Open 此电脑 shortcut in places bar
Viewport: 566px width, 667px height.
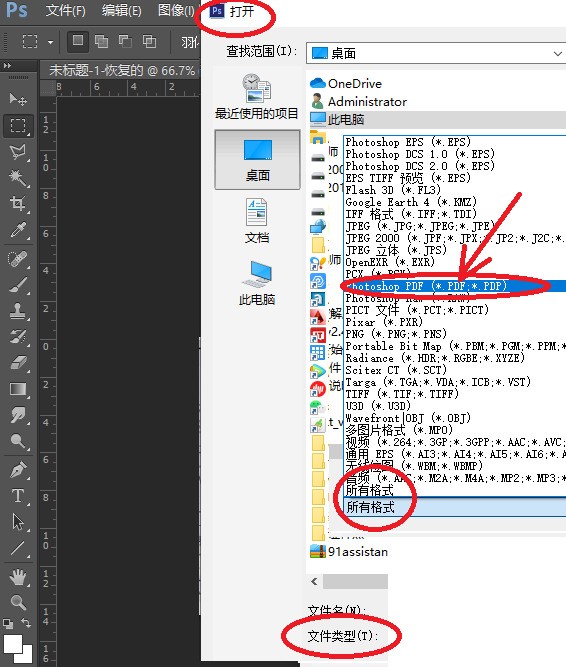256,282
